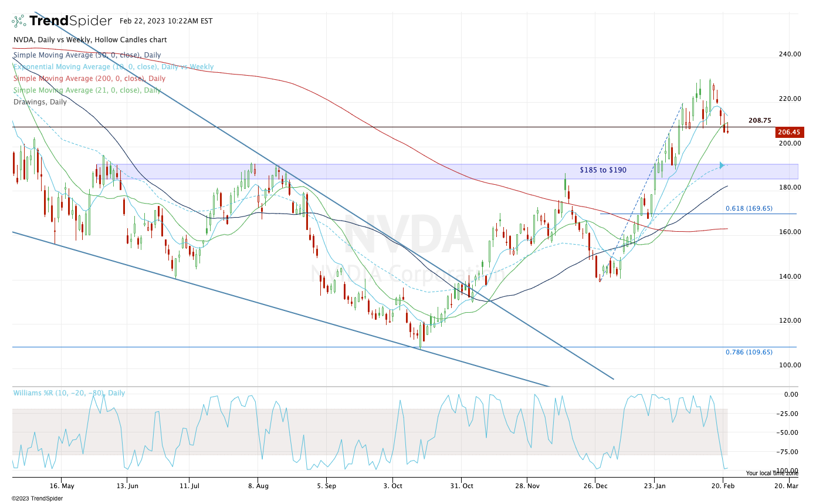Click the 26. Dec date label
The width and height of the screenshot is (816, 504).
(x=595, y=486)
